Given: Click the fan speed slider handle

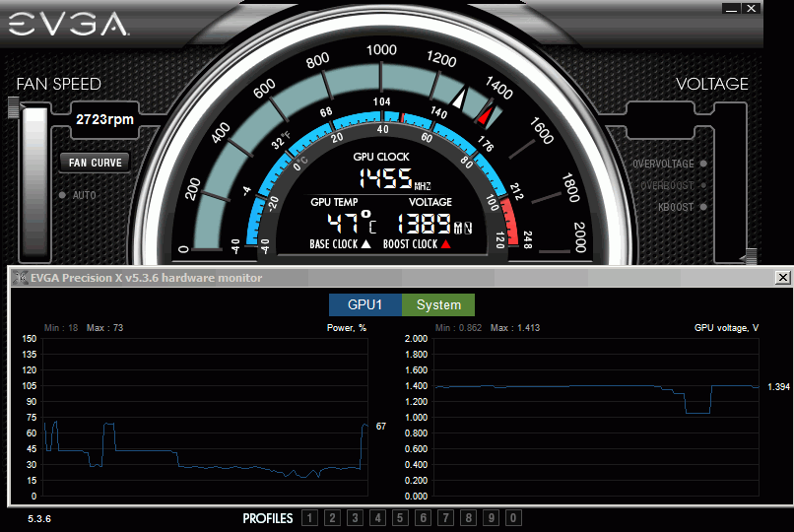Looking at the screenshot, I should click(14, 107).
